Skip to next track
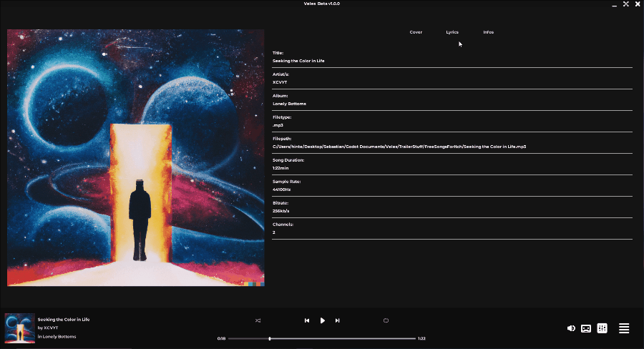The image size is (644, 349). (x=337, y=320)
